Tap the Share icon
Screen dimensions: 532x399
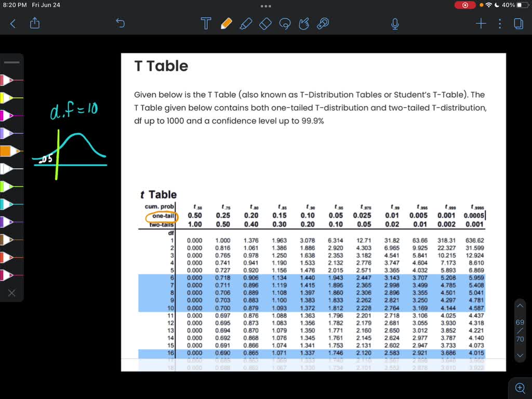tap(35, 23)
